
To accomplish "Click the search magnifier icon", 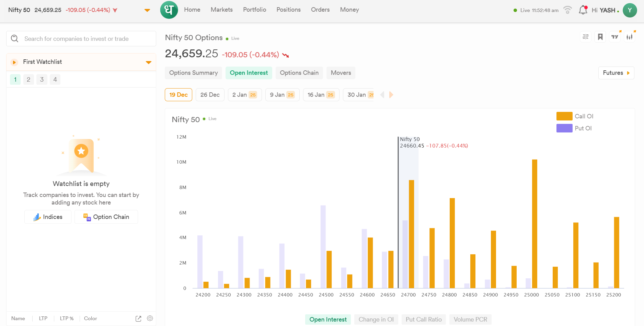I will pyautogui.click(x=15, y=38).
